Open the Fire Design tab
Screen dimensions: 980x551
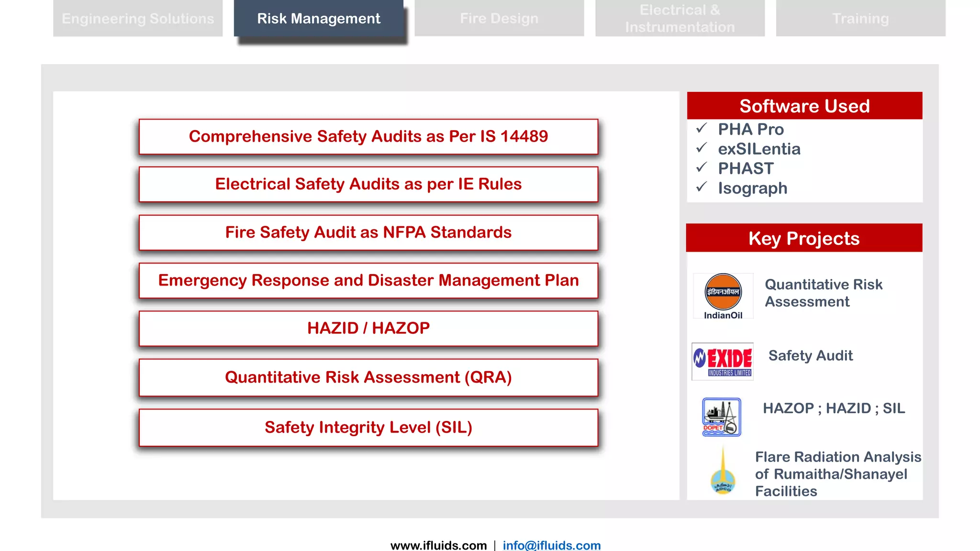[499, 18]
